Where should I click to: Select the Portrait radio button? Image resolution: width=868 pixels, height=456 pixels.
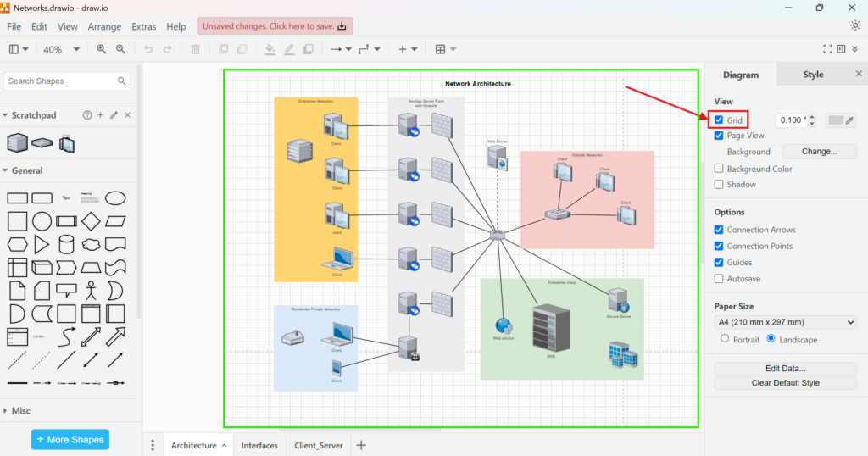click(725, 339)
